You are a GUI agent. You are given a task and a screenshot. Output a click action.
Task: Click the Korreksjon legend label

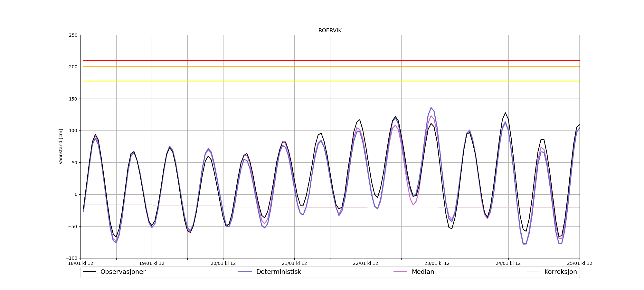pyautogui.click(x=561, y=272)
